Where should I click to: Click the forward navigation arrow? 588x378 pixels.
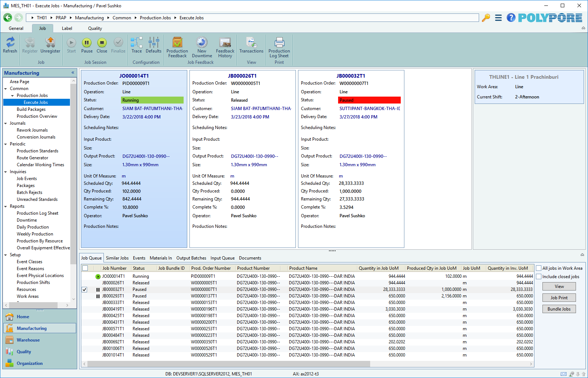tap(19, 17)
